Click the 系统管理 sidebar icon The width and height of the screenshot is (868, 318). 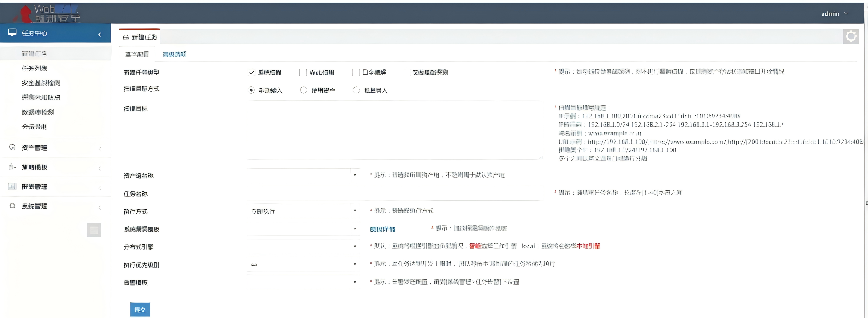[x=12, y=205]
